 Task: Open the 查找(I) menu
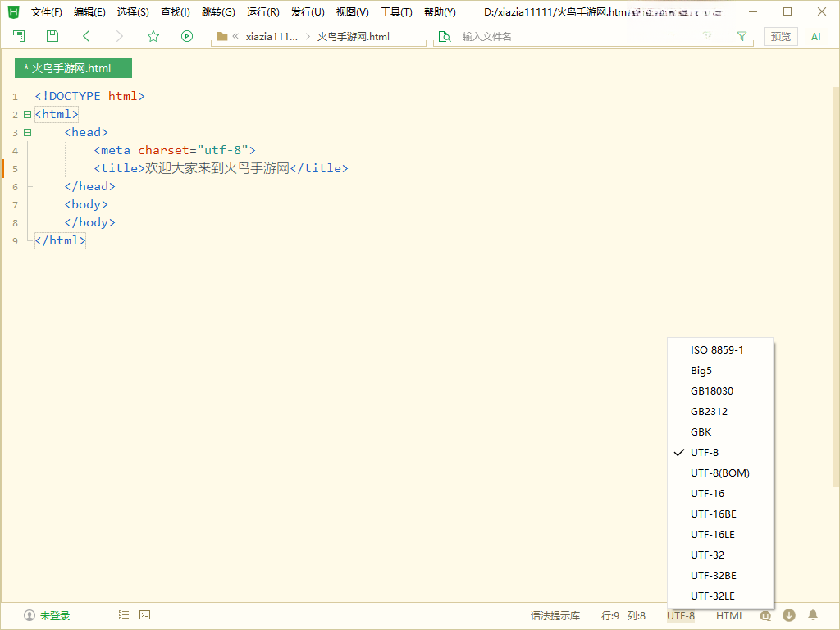[x=176, y=11]
